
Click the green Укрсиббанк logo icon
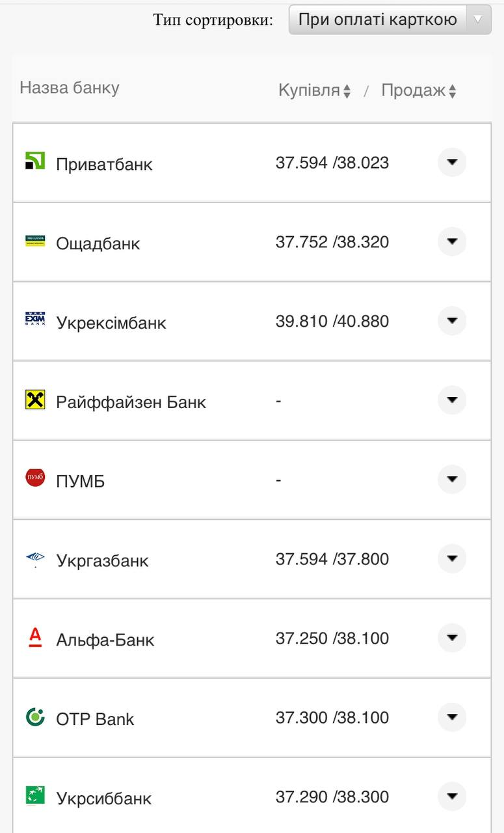pos(35,795)
